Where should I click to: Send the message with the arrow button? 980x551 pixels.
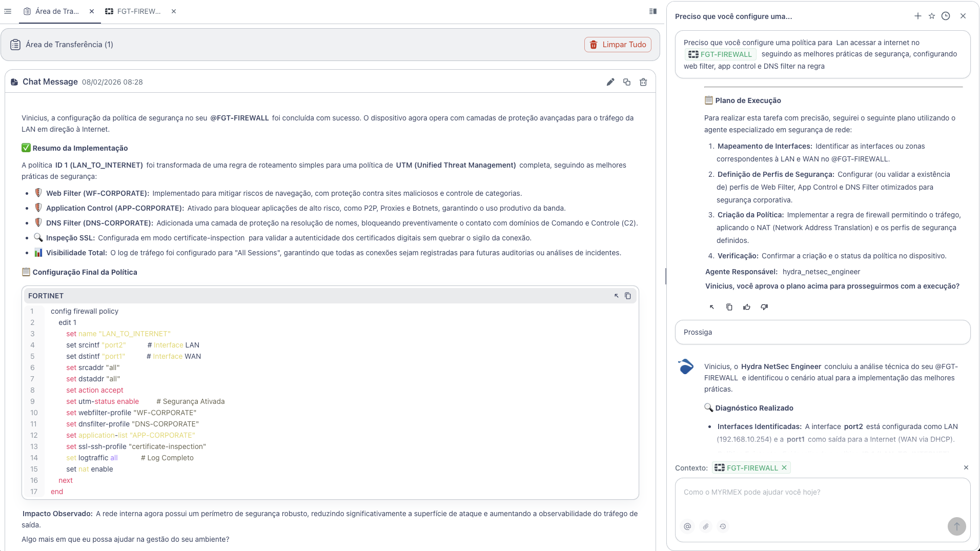coord(956,526)
